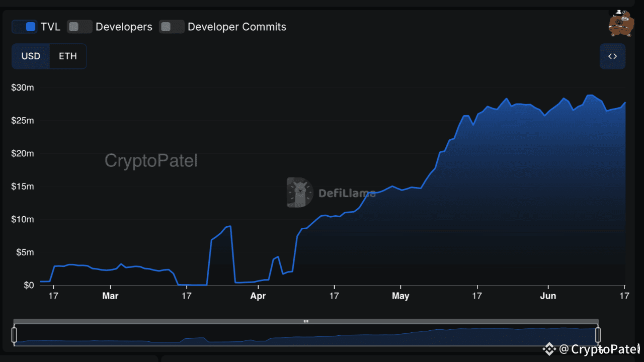Click the CryptoPatel watermark text on chart
Image resolution: width=644 pixels, height=362 pixels.
pyautogui.click(x=151, y=161)
